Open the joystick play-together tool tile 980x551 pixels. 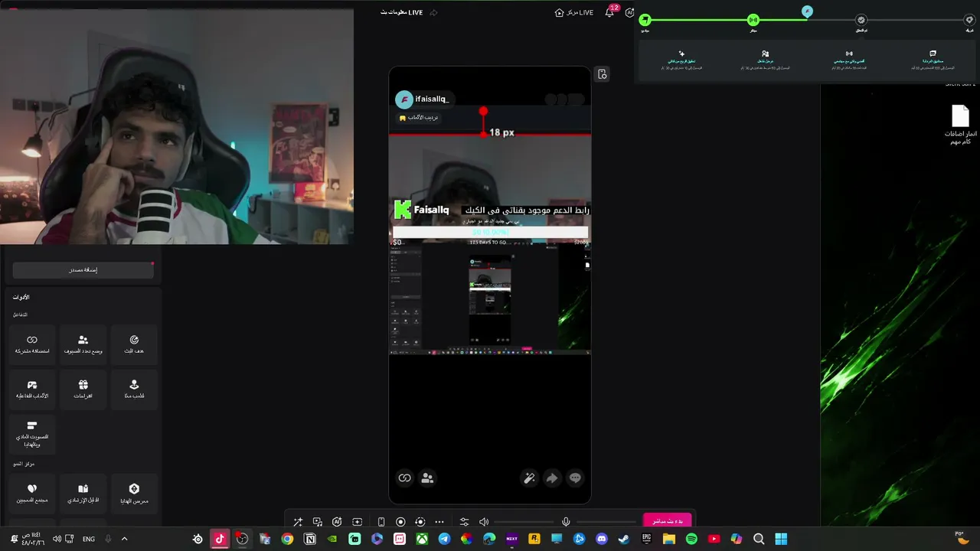[134, 390]
